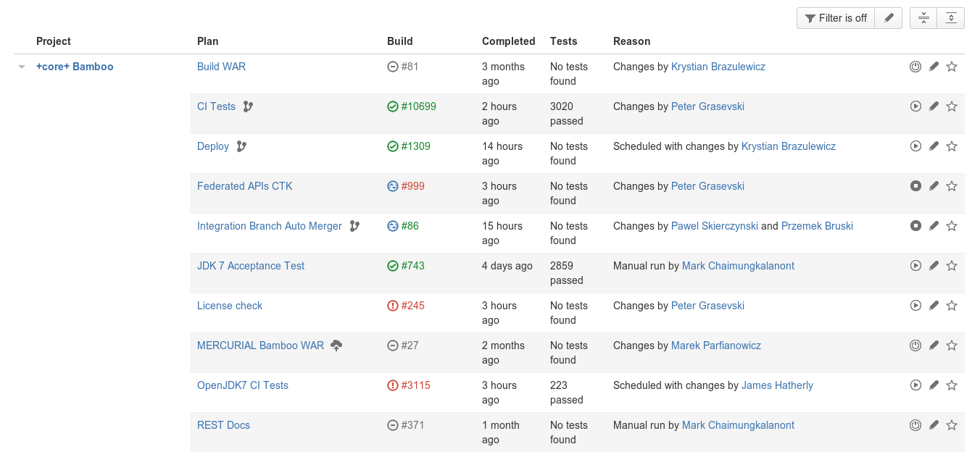Edit the Build WAR plan with pencil icon
The width and height of the screenshot is (980, 452).
tap(934, 67)
